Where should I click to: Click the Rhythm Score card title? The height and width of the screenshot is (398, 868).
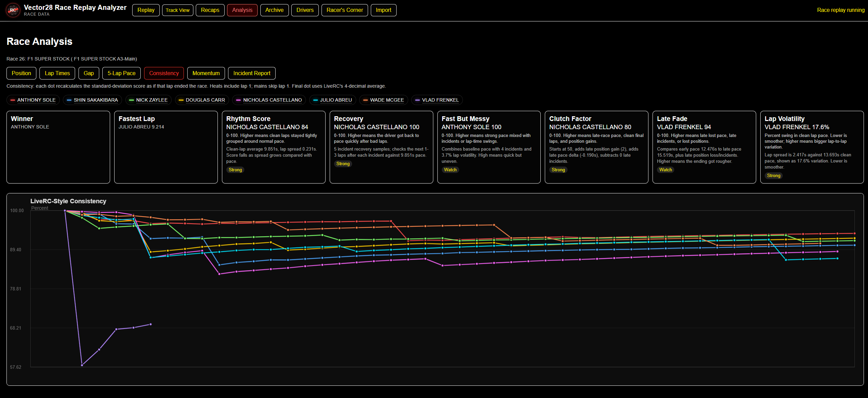248,119
